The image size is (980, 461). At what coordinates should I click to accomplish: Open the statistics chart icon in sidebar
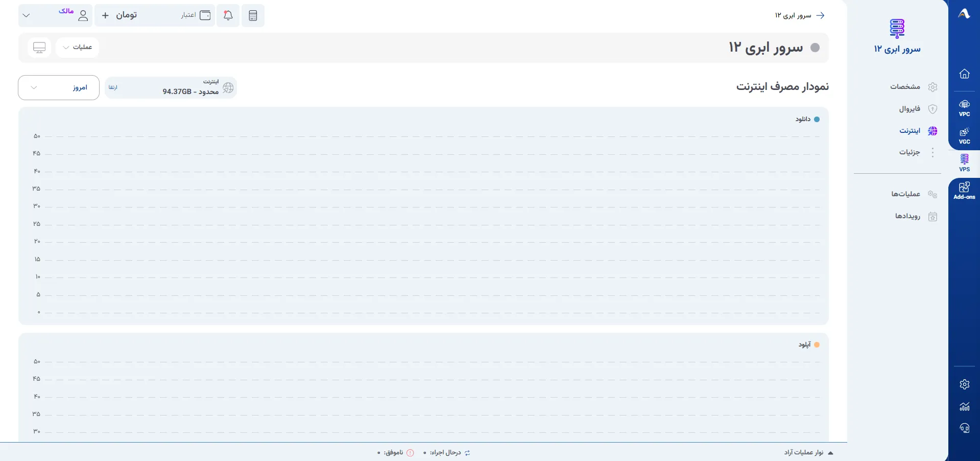coord(964,406)
